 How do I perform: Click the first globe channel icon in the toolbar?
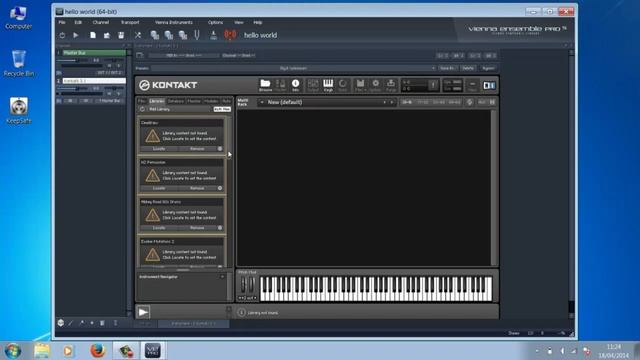coord(155,36)
